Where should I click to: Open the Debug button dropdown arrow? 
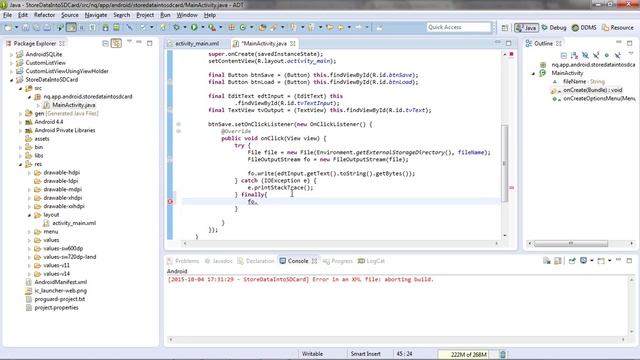pyautogui.click(x=184, y=27)
